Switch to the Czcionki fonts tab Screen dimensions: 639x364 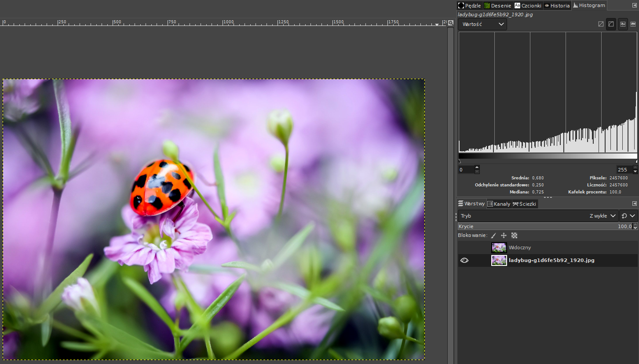pyautogui.click(x=528, y=6)
